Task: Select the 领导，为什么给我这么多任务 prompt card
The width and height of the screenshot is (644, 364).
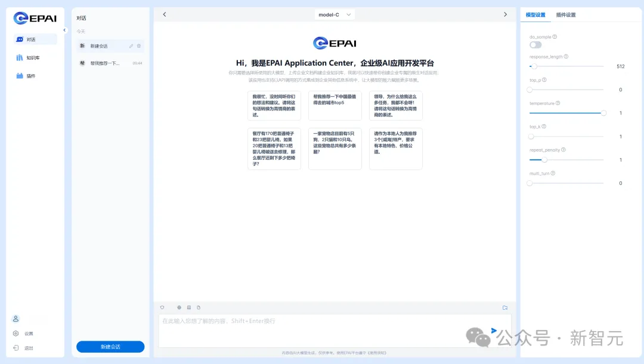Action: tap(395, 106)
